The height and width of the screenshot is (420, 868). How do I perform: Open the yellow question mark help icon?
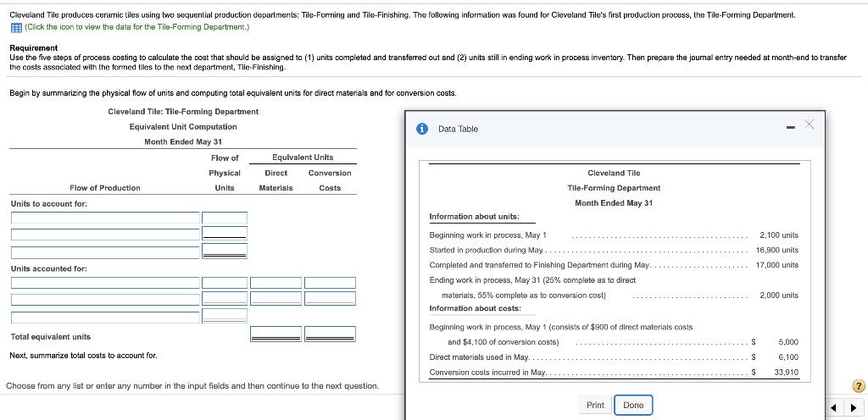point(859,386)
